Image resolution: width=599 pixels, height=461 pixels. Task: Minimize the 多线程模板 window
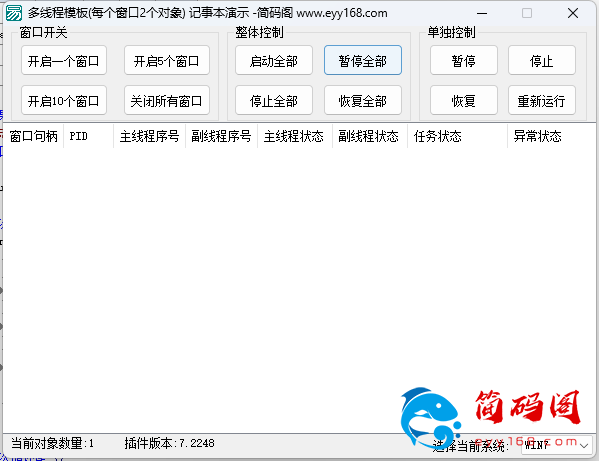[x=482, y=13]
